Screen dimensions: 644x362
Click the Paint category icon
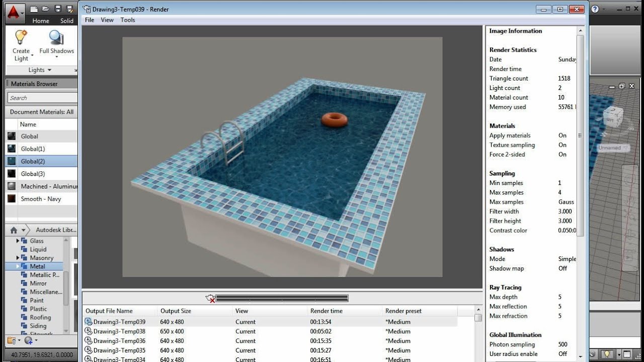pyautogui.click(x=24, y=301)
